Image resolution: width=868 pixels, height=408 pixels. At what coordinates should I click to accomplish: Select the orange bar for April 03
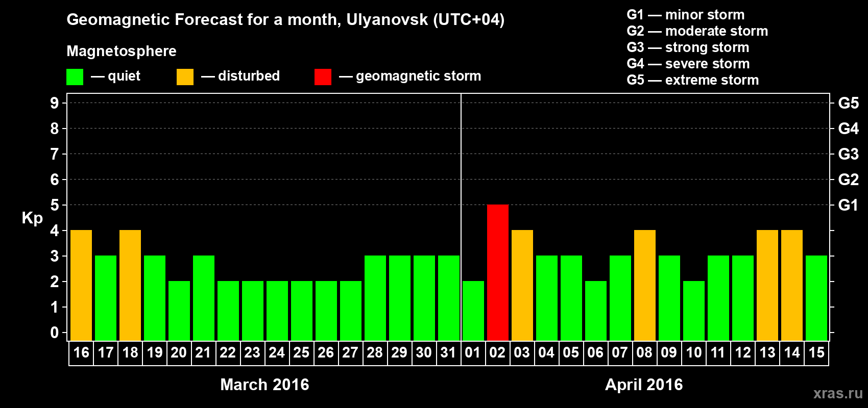coord(522,285)
